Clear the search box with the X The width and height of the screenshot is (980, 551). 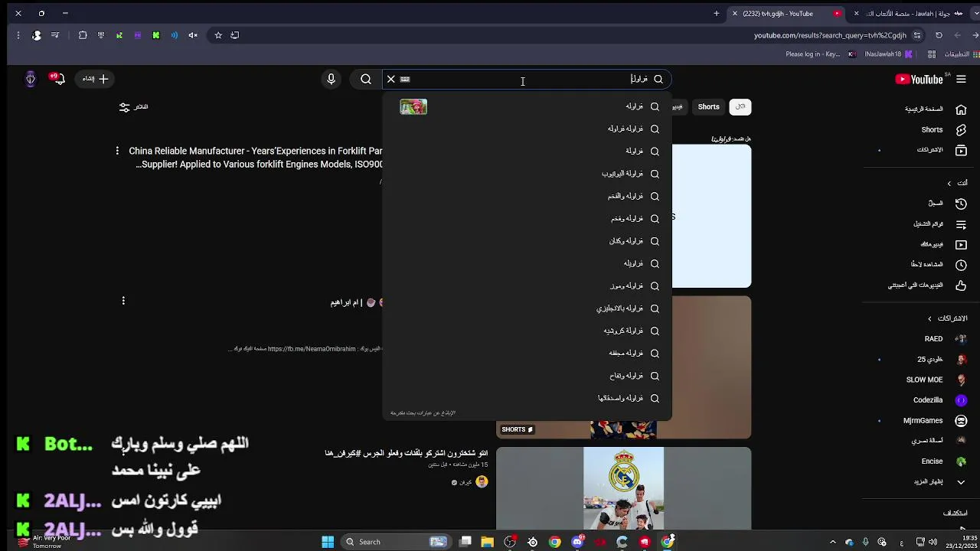(x=390, y=79)
